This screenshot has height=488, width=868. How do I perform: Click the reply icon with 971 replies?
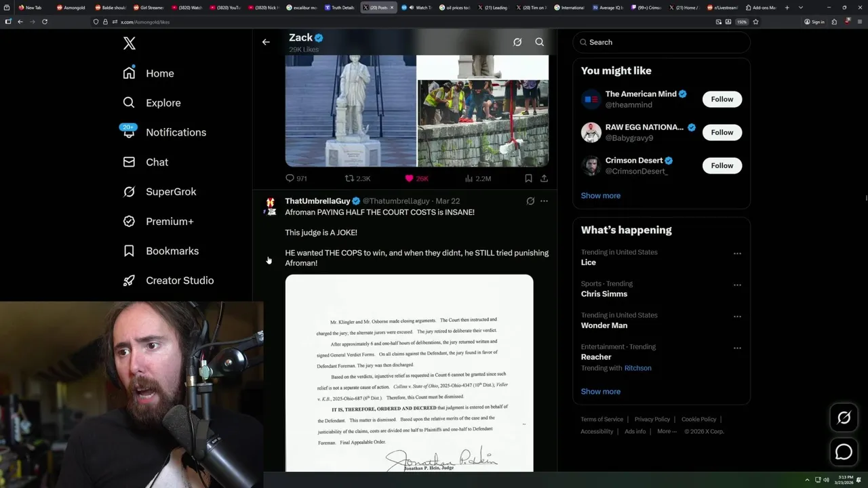point(296,178)
